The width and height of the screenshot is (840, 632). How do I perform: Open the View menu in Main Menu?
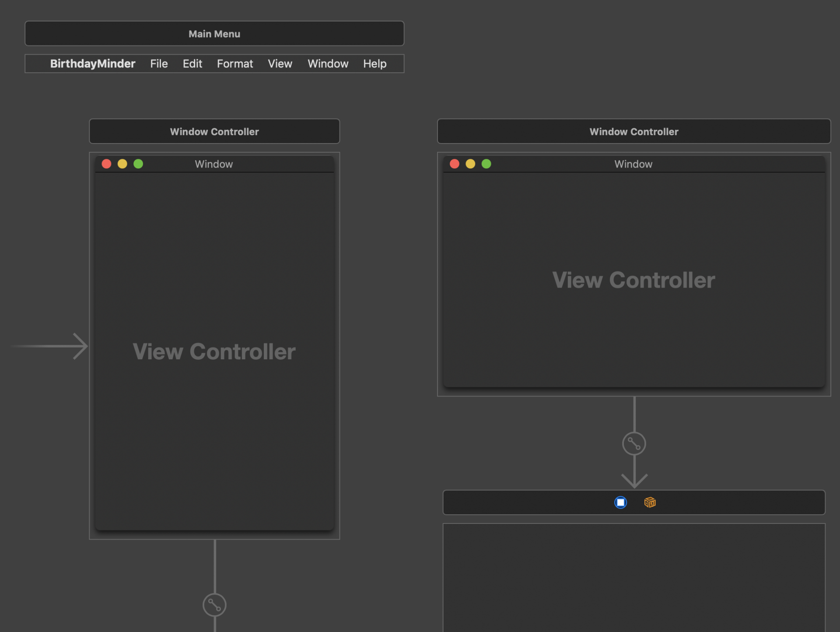pyautogui.click(x=280, y=64)
